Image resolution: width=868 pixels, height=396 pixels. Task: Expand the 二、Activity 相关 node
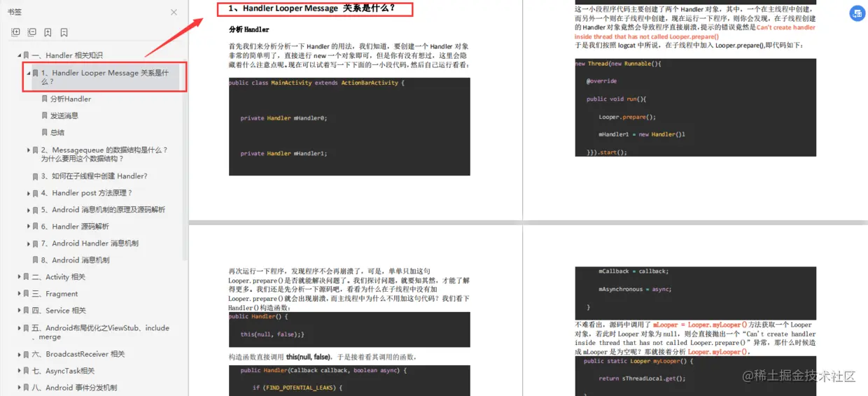click(x=20, y=277)
